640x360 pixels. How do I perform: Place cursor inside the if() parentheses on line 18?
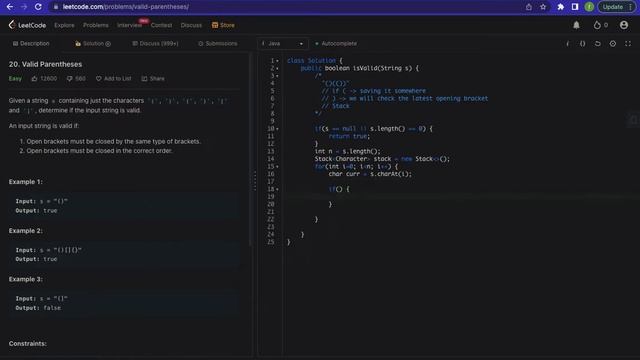pos(338,189)
